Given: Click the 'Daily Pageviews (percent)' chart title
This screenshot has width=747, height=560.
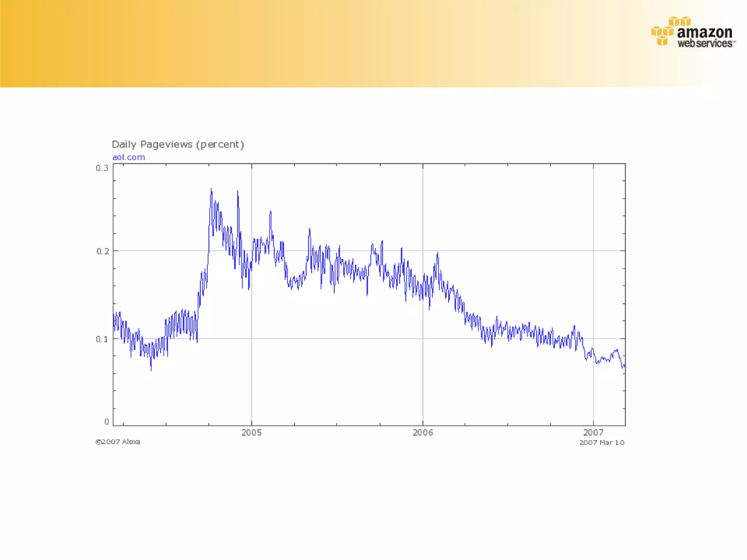Looking at the screenshot, I should [178, 144].
